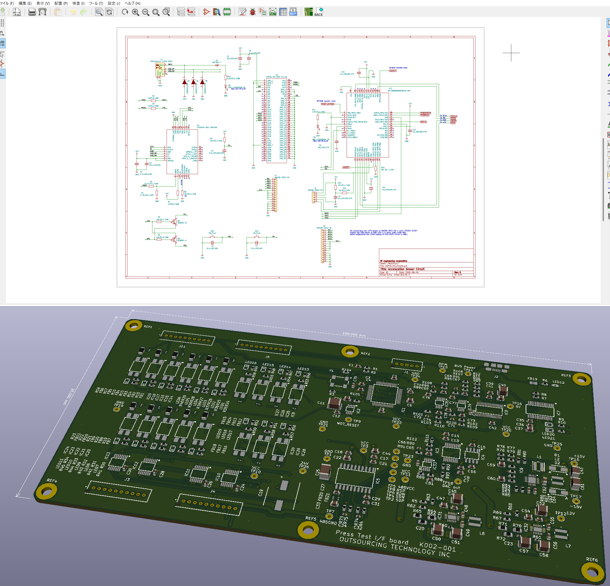Open the hierarchy navigator icon
The width and height of the screenshot is (610, 586).
coord(181,12)
